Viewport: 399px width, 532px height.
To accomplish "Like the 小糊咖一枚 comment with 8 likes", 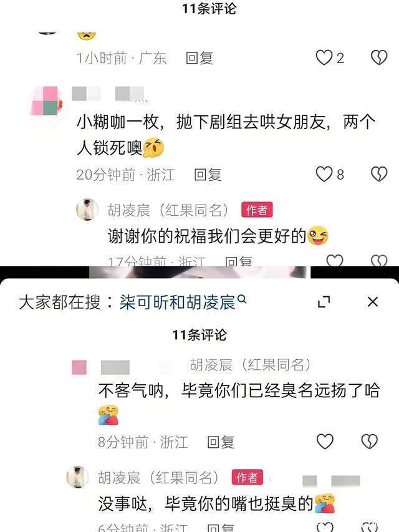I will [324, 174].
